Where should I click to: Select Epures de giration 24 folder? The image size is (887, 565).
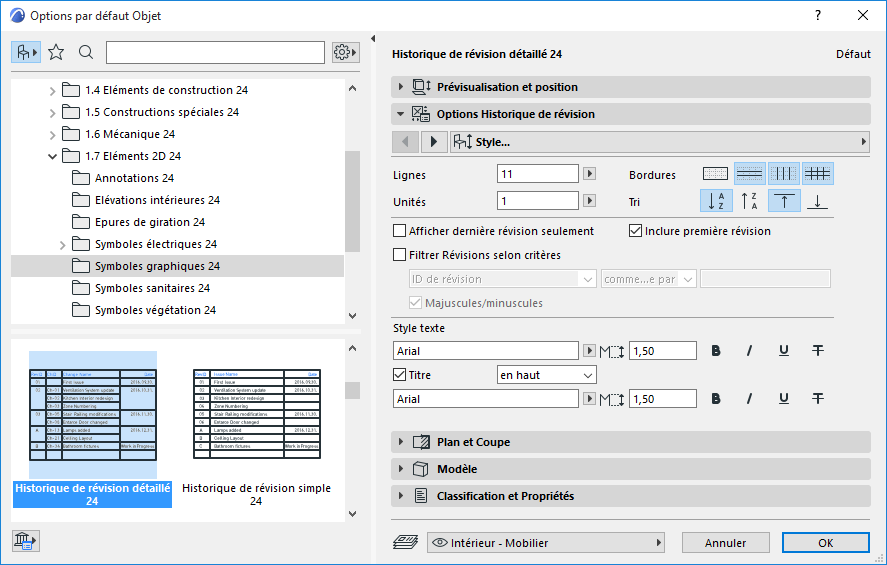[150, 222]
